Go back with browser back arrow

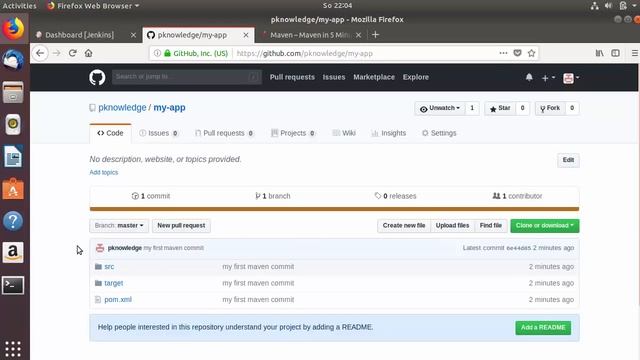click(40, 53)
